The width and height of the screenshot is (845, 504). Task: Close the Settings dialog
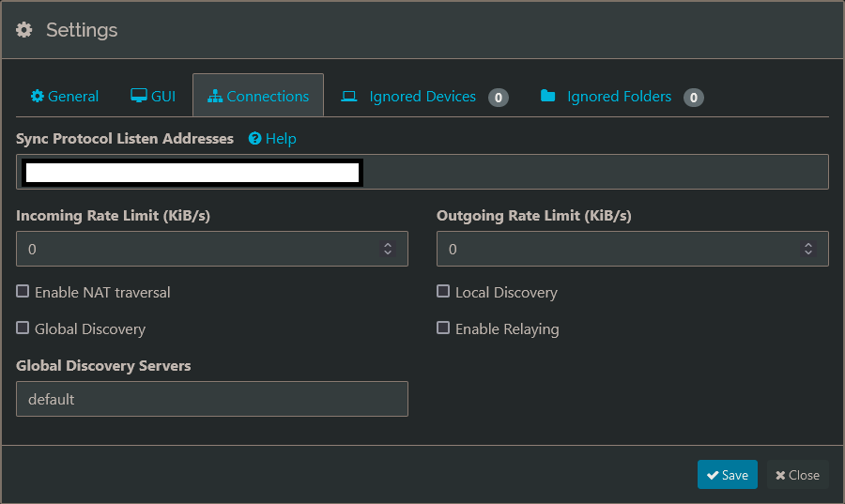[797, 475]
